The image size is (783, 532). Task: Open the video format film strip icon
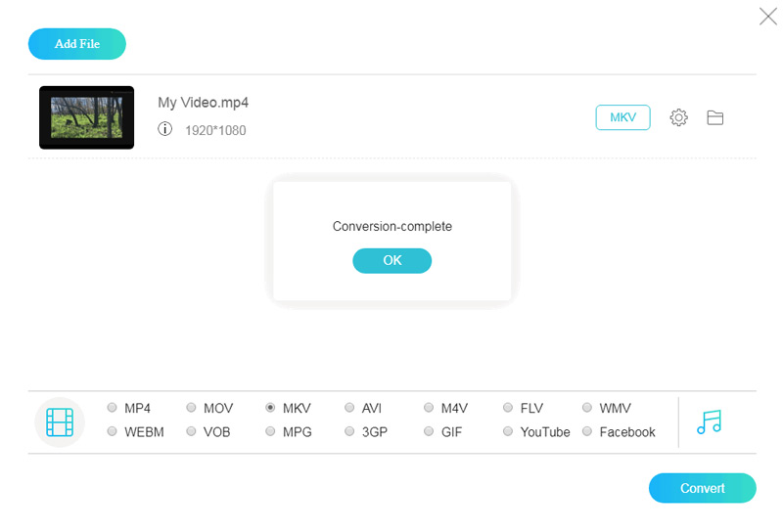(x=60, y=422)
